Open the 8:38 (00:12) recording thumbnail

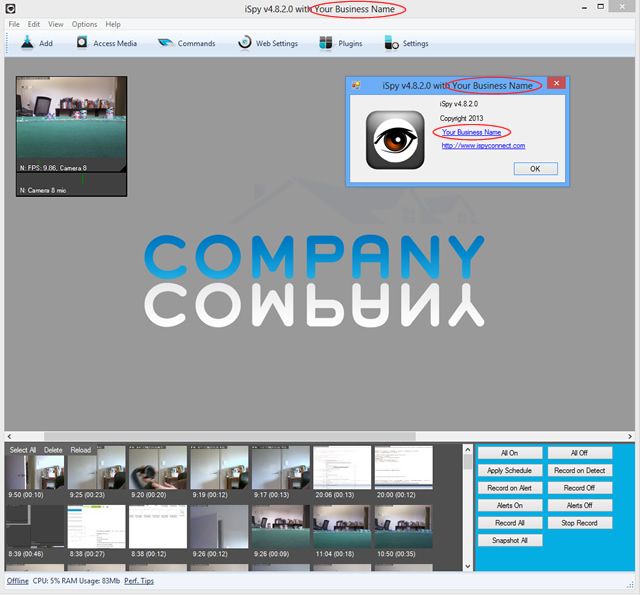coord(158,526)
